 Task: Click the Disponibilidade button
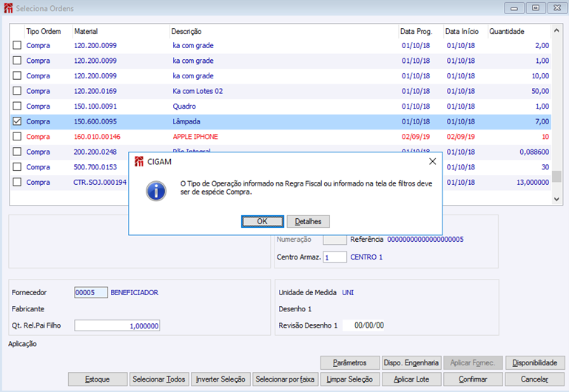click(535, 362)
